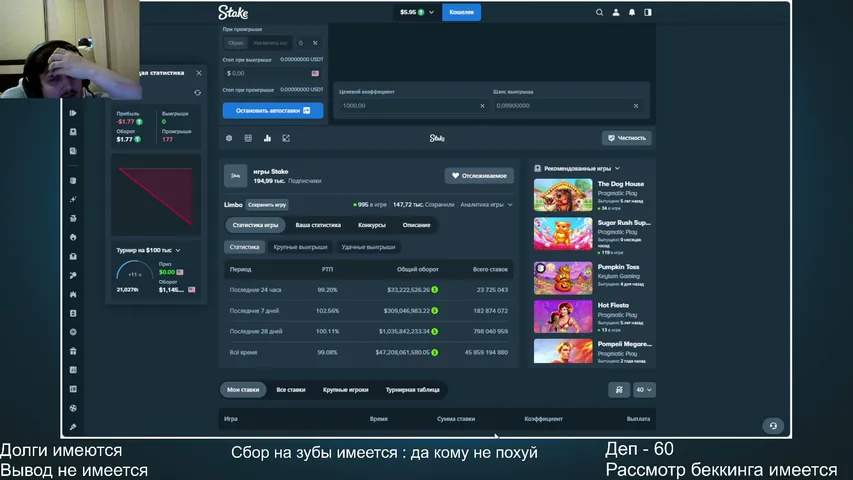853x480 pixels.
Task: Switch to Конкурсы tab
Action: click(372, 225)
